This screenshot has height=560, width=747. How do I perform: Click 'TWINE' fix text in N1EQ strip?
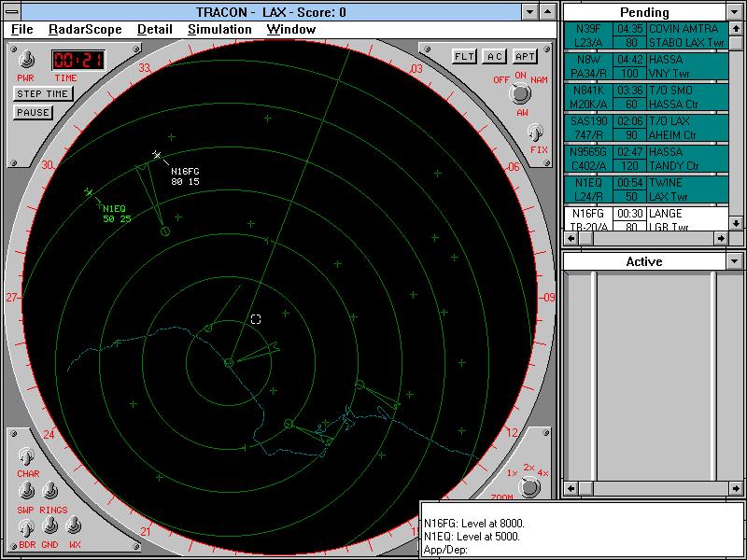(x=666, y=183)
